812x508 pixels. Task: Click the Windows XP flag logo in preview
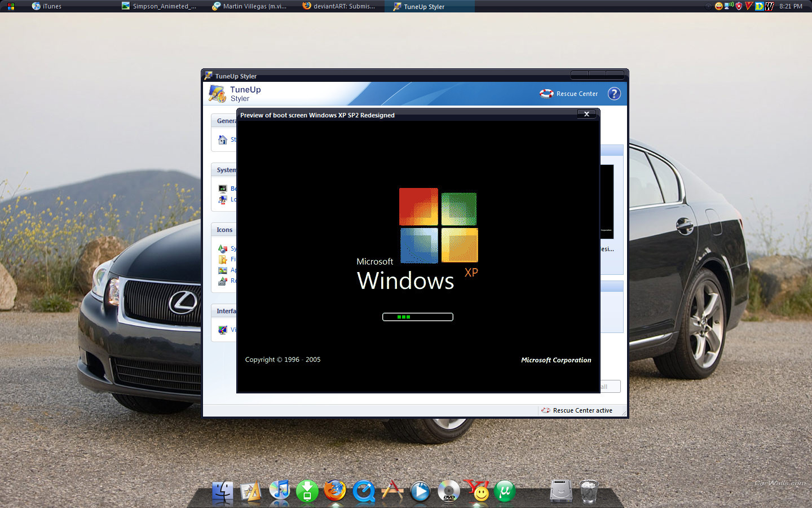439,225
